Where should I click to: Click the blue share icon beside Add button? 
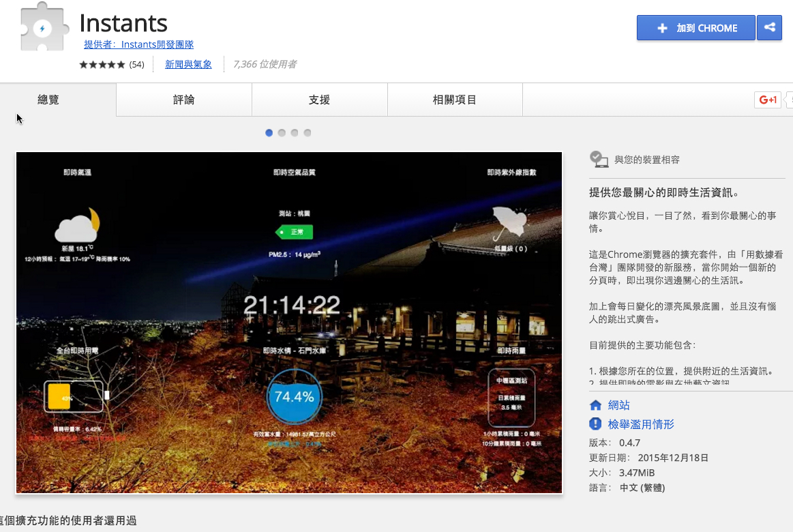[x=770, y=28]
